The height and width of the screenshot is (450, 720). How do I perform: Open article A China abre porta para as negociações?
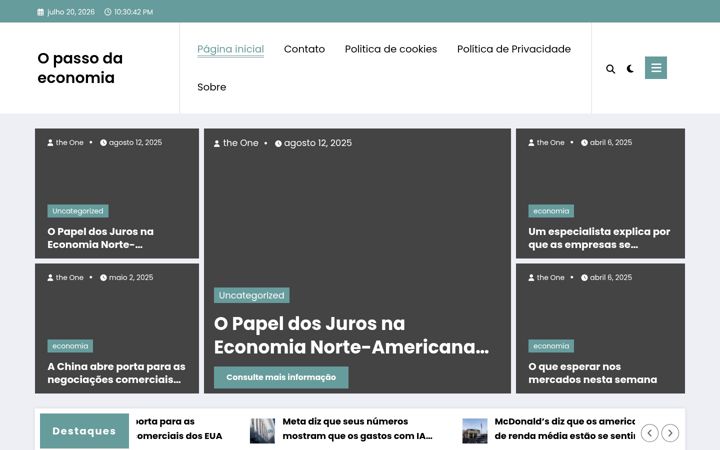coord(116,373)
